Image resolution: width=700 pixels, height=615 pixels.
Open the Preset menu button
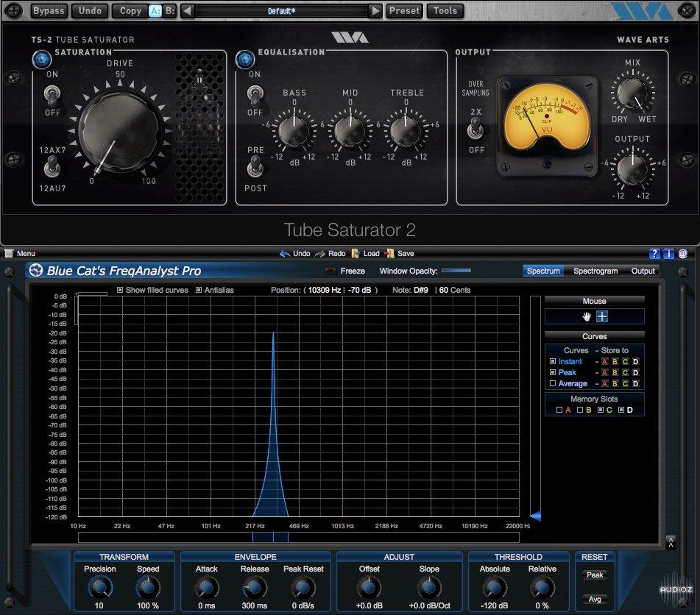[404, 11]
